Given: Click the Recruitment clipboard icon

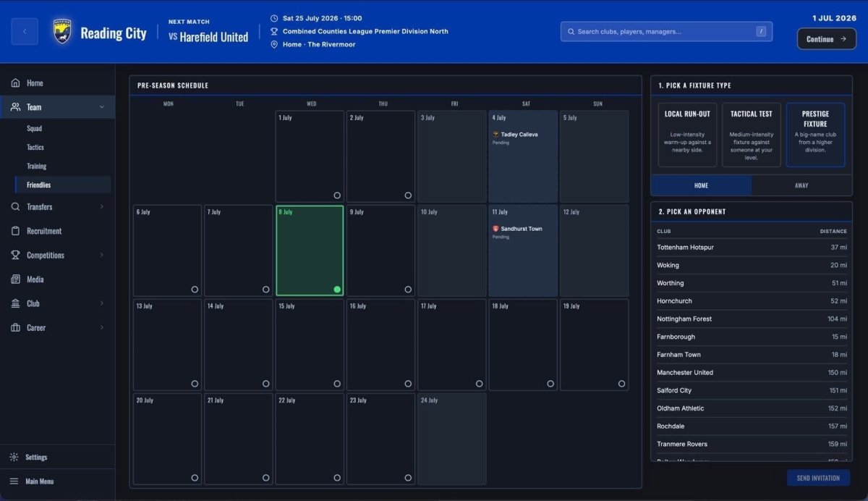Looking at the screenshot, I should point(15,231).
